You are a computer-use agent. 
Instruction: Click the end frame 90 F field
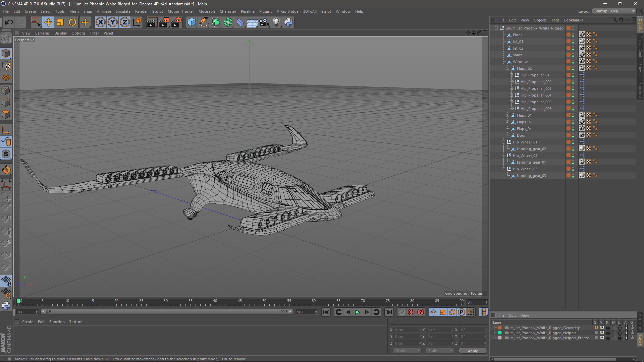[306, 312]
